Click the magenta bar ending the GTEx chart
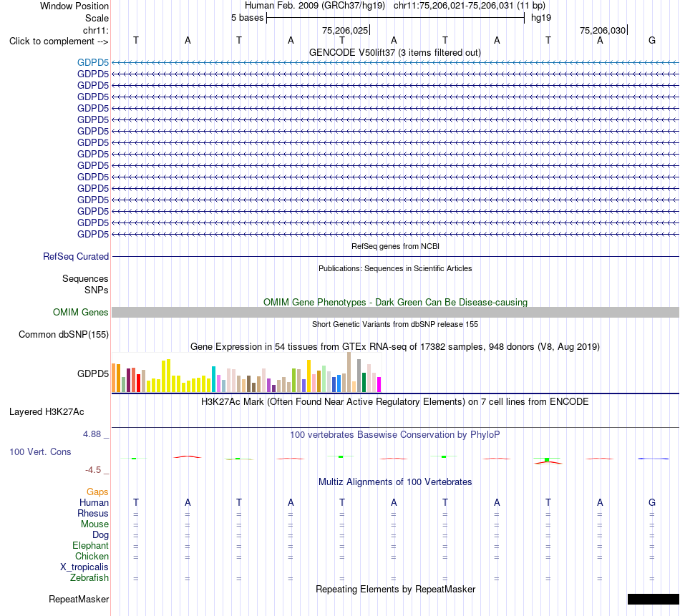This screenshot has height=616, width=680. tap(379, 384)
